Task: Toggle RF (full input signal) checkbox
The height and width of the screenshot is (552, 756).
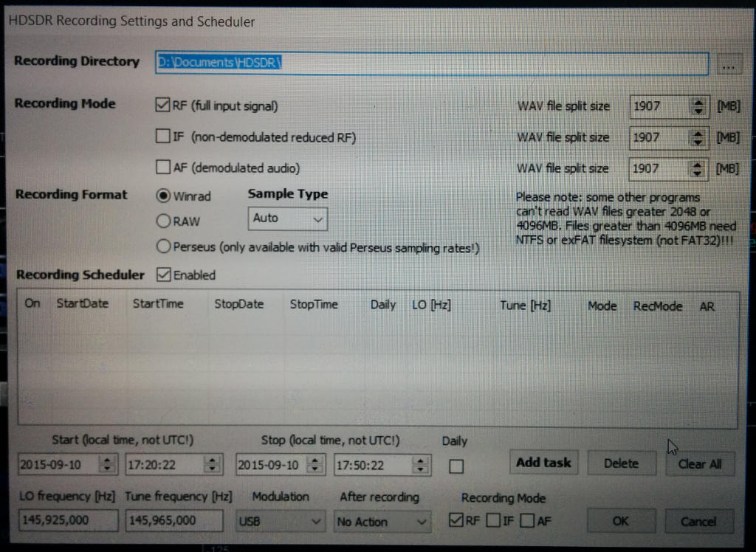Action: 162,105
